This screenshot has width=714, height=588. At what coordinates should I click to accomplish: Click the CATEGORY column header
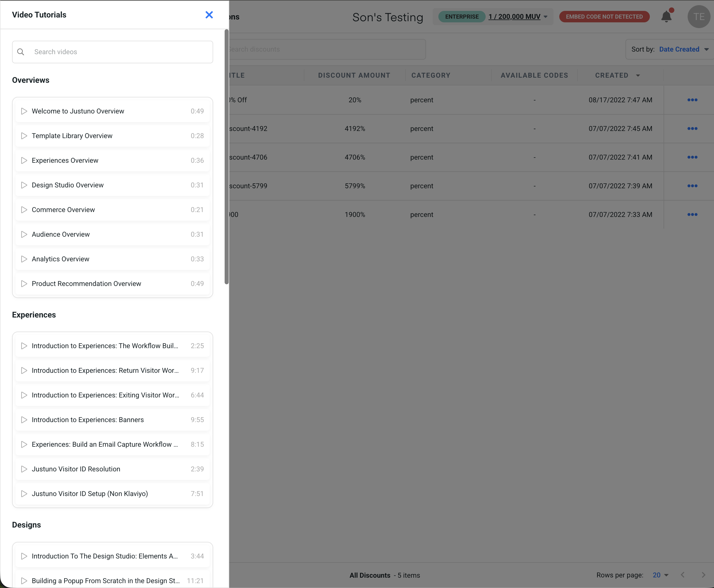431,76
